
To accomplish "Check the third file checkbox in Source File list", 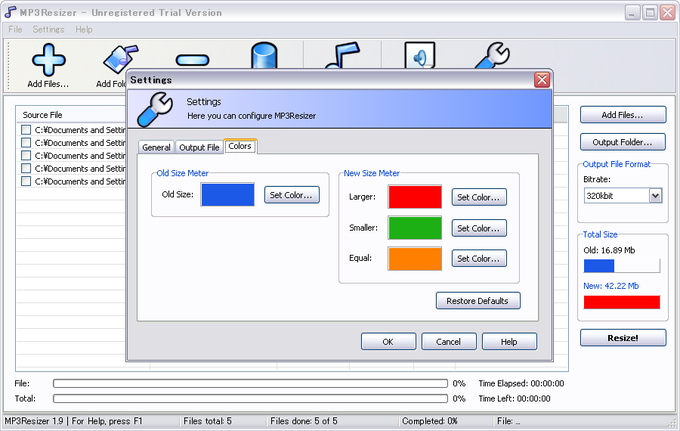I will tap(26, 155).
